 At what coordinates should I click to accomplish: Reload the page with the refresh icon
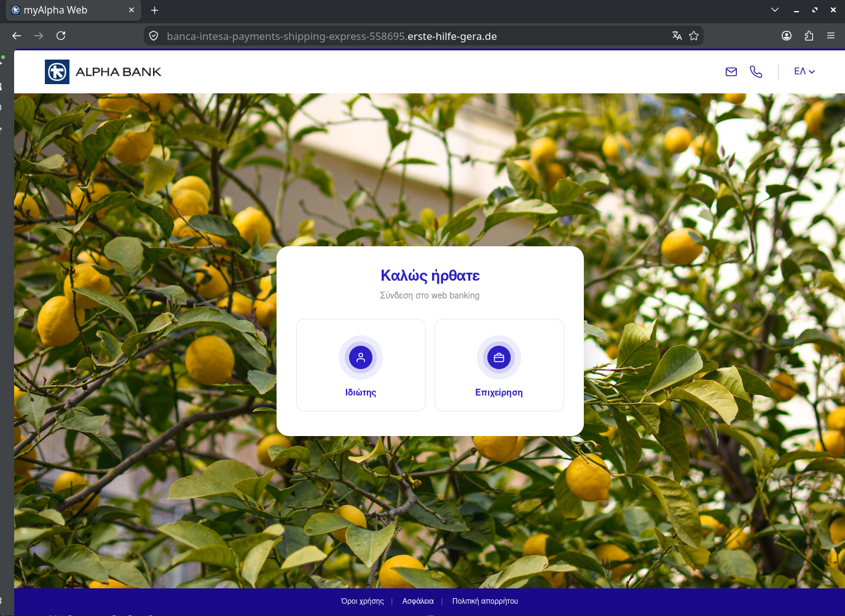[x=61, y=36]
